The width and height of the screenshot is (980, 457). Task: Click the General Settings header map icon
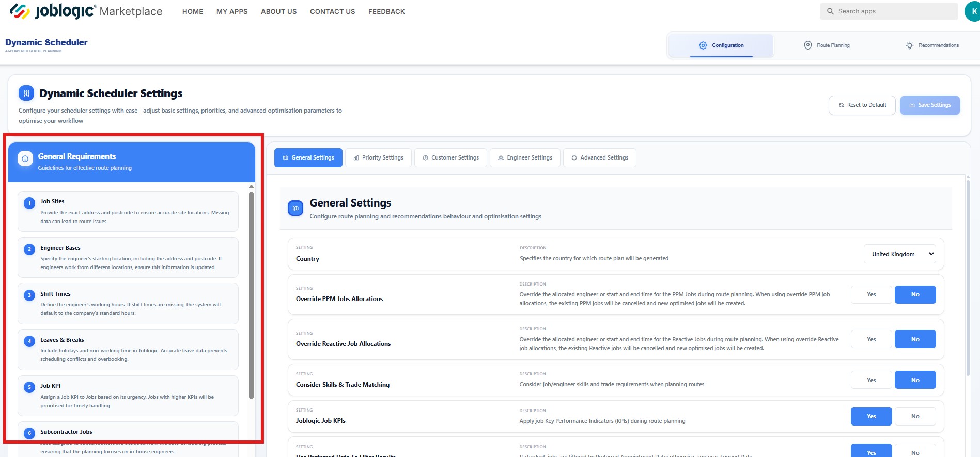[295, 208]
